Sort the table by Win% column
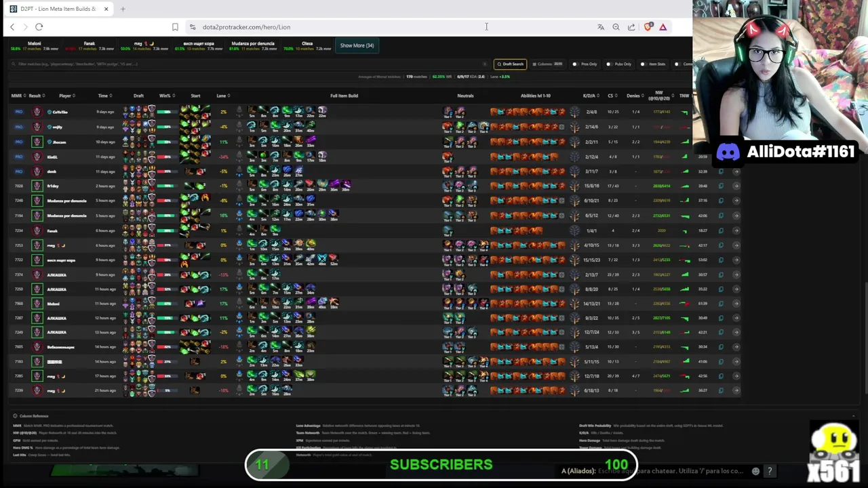Viewport: 868px width, 488px height. 166,96
